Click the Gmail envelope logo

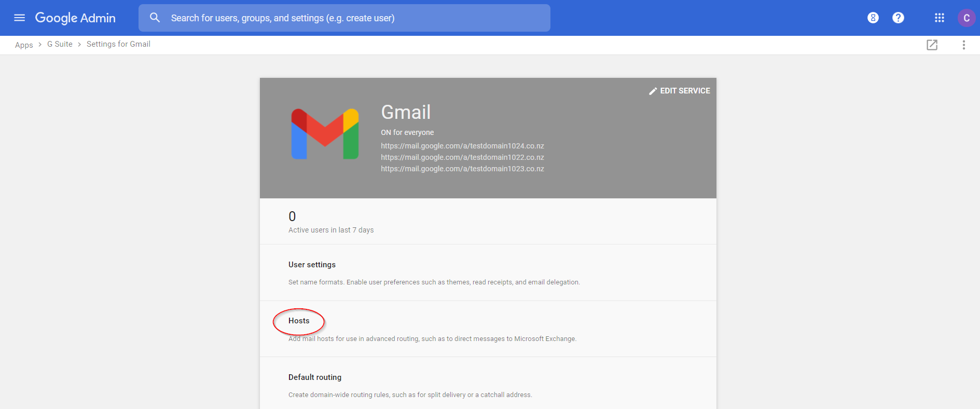click(x=325, y=134)
